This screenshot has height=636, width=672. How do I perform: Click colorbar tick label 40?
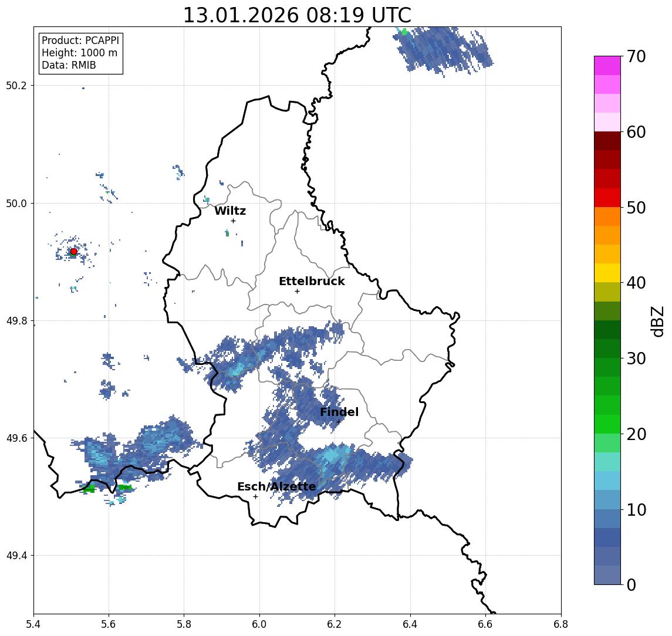point(636,283)
